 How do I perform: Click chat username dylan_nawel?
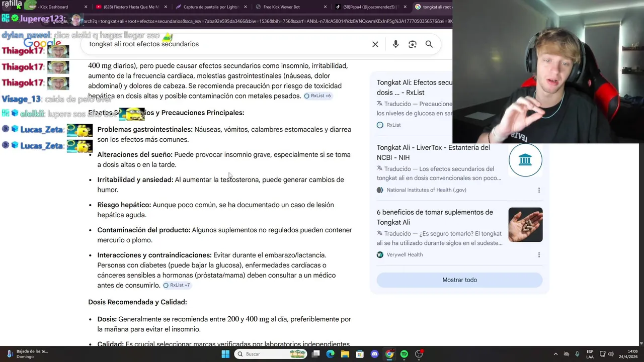point(26,35)
